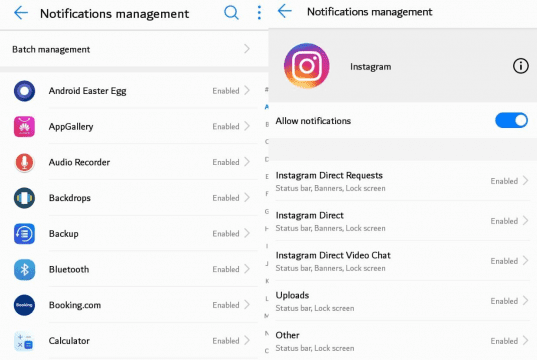Expand Instagram Direct Requests chevron
Viewport: 537px width, 360px height.
(x=525, y=181)
